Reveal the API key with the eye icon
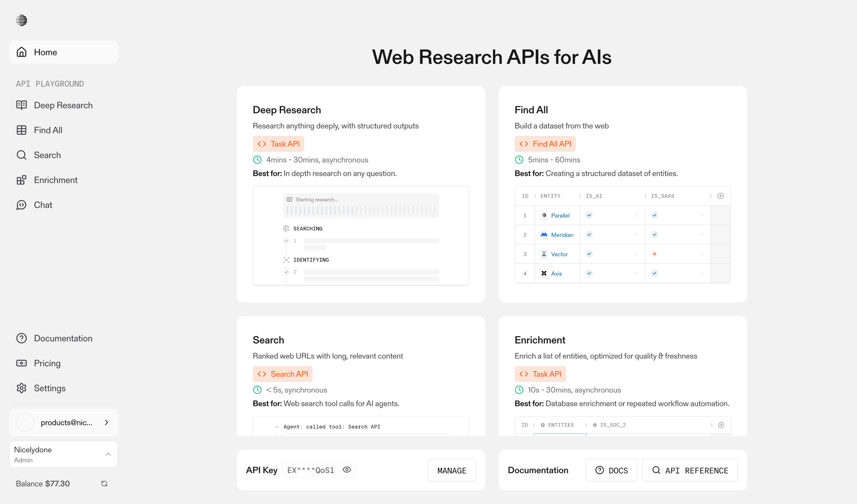Image resolution: width=857 pixels, height=504 pixels. [x=347, y=470]
